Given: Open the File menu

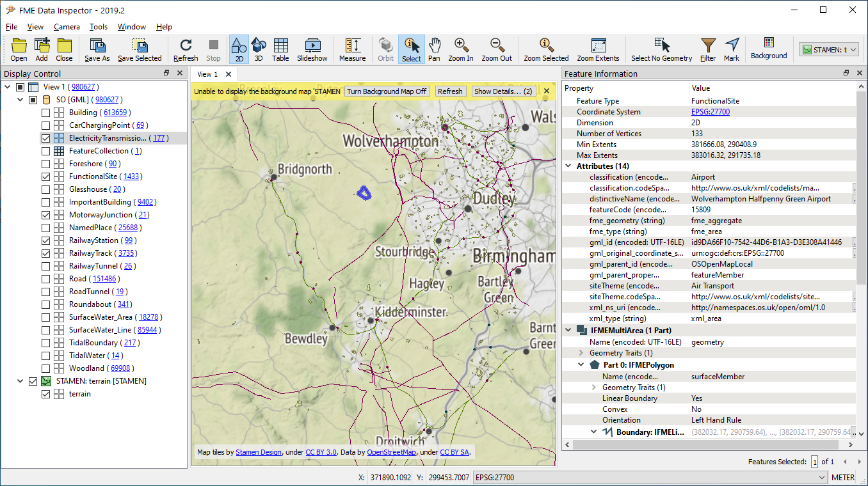Looking at the screenshot, I should (12, 27).
